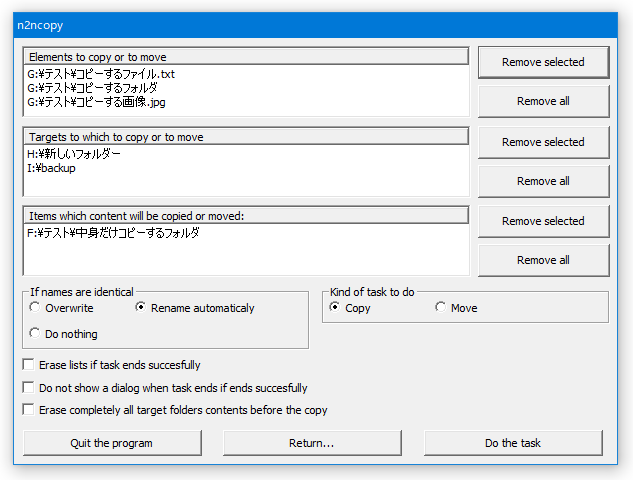Click Remove all for Items content list
The image size is (633, 480).
click(543, 260)
